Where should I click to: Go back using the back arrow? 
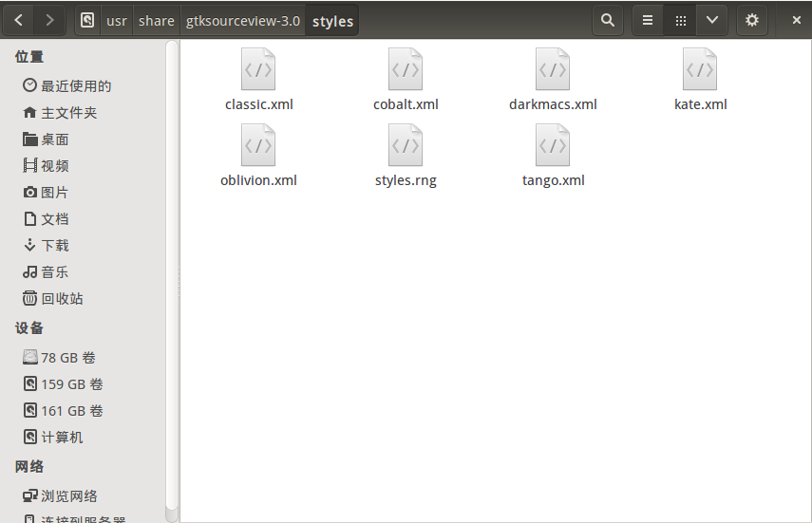click(x=19, y=20)
